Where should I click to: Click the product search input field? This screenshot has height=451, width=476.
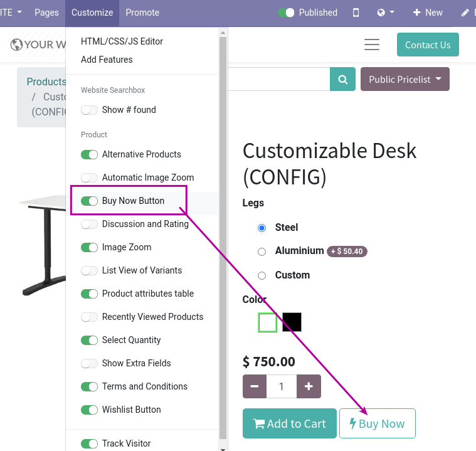click(278, 79)
